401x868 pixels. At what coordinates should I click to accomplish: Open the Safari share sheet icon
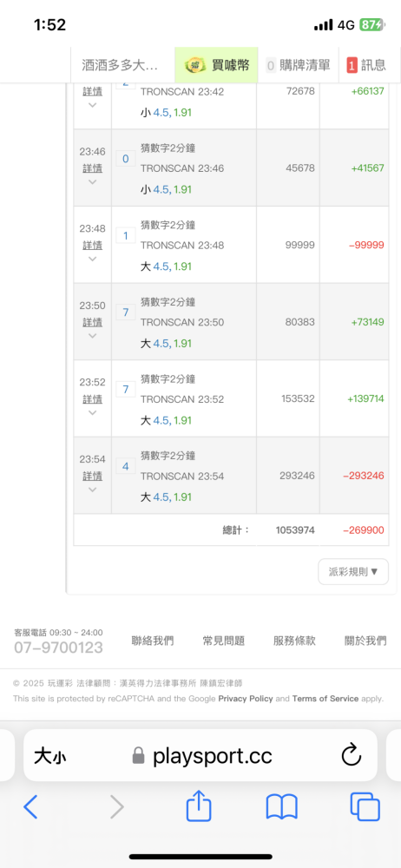(x=199, y=806)
